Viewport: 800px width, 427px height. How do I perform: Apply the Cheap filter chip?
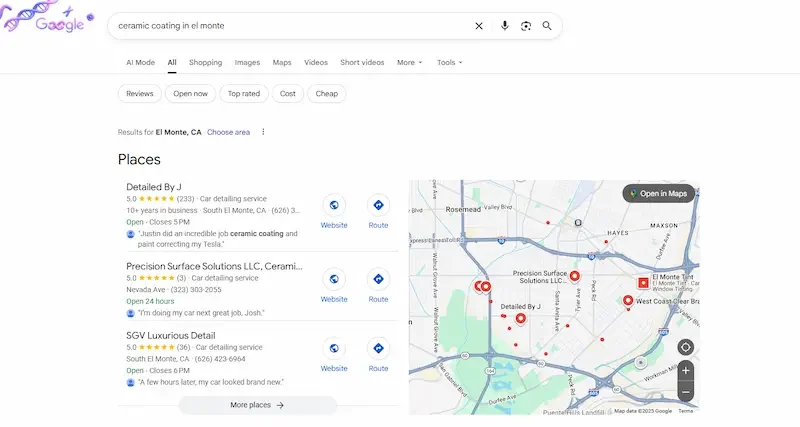[327, 94]
